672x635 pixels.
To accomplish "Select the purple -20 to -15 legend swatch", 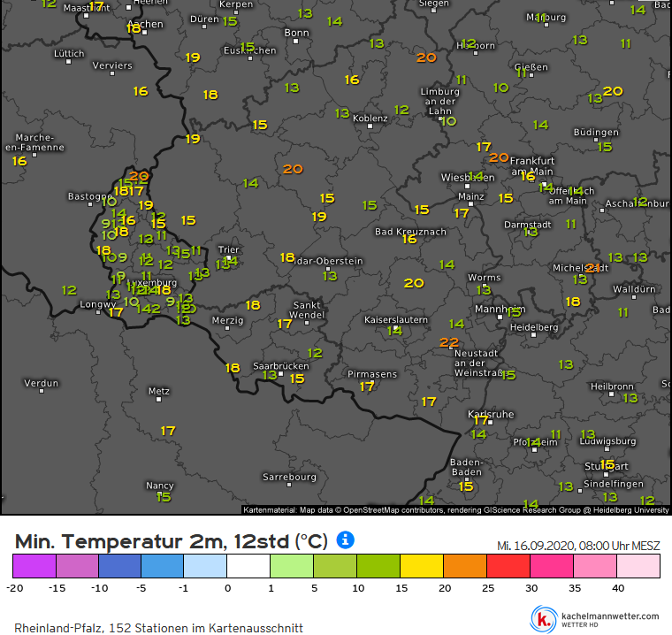I will [34, 566].
